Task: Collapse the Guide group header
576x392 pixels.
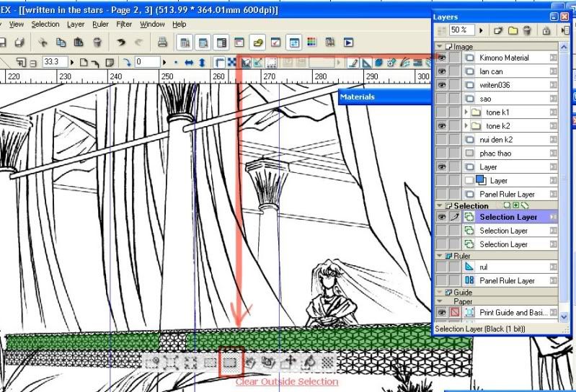Action: [440, 292]
